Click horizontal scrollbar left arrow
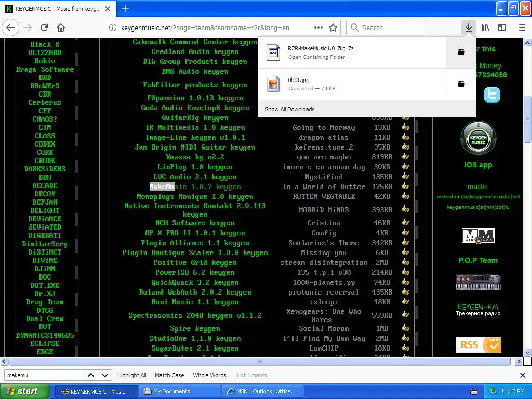Image resolution: width=532 pixels, height=399 pixels. [x=4, y=362]
